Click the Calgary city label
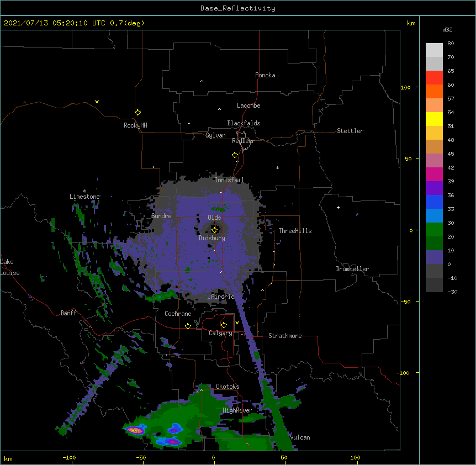The image size is (476, 465). coord(220,333)
